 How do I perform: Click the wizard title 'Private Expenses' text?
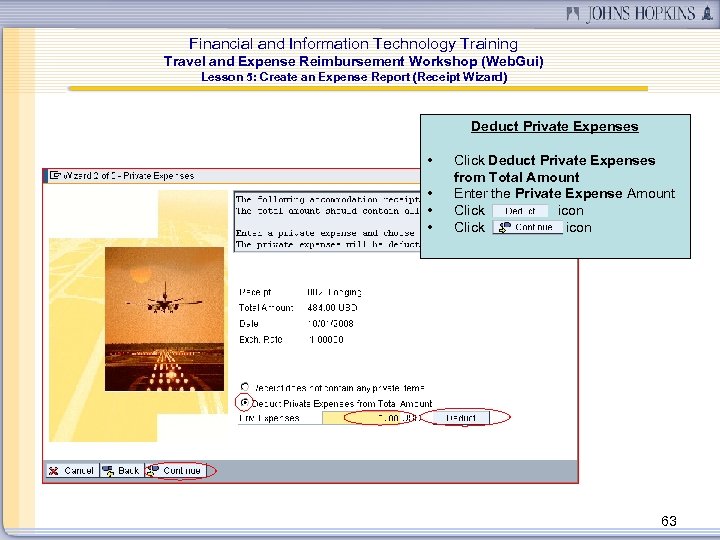(158, 176)
